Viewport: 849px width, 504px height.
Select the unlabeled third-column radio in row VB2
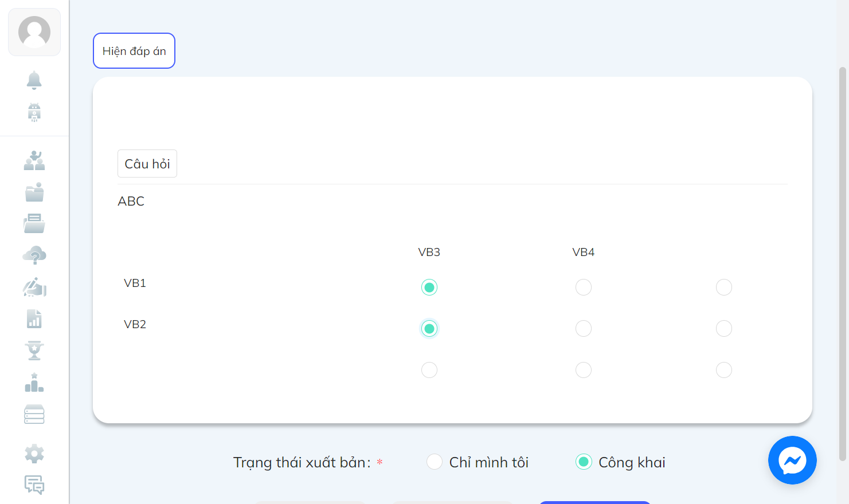point(724,328)
